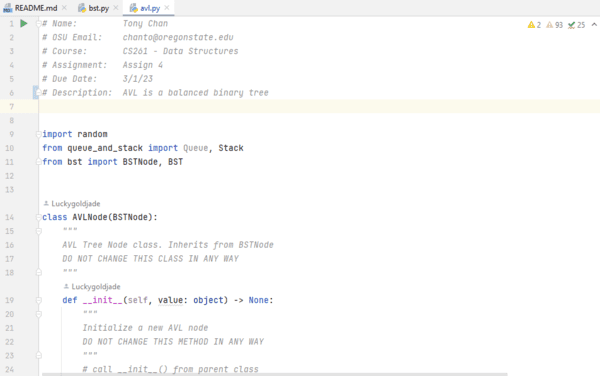Click the fold end marker at line 6
Screen dimensions: 600x376
click(x=38, y=93)
